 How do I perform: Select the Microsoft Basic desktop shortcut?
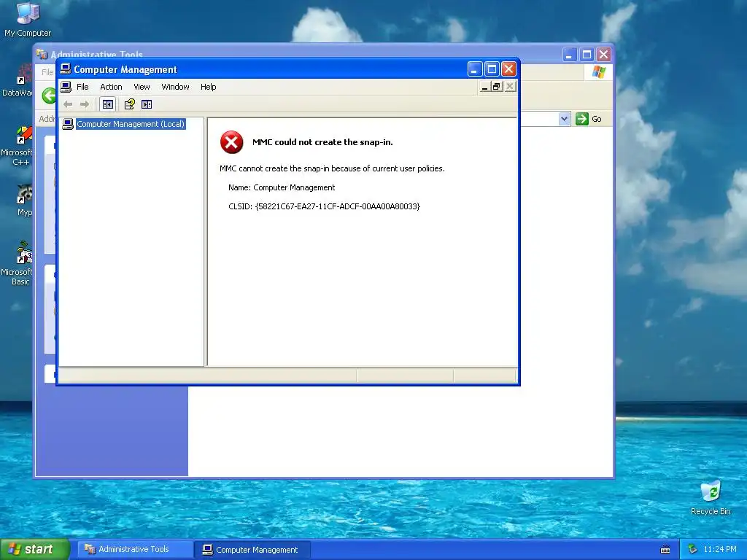coord(19,263)
